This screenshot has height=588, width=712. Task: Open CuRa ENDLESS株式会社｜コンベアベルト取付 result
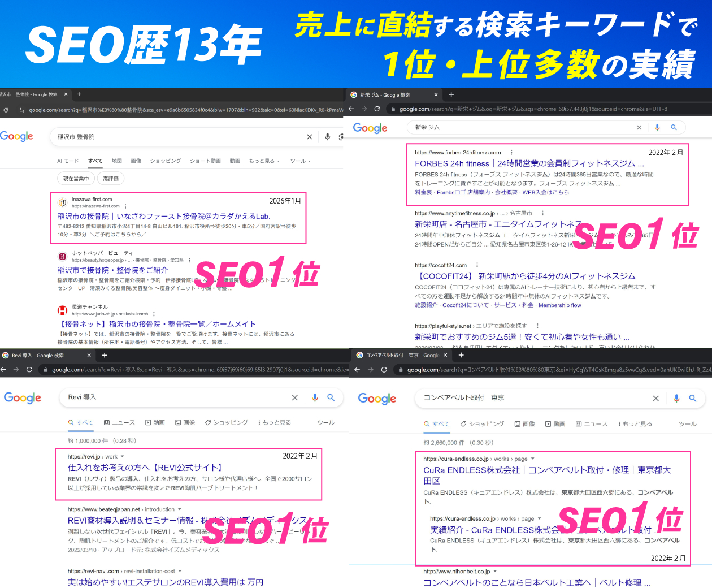(x=547, y=475)
